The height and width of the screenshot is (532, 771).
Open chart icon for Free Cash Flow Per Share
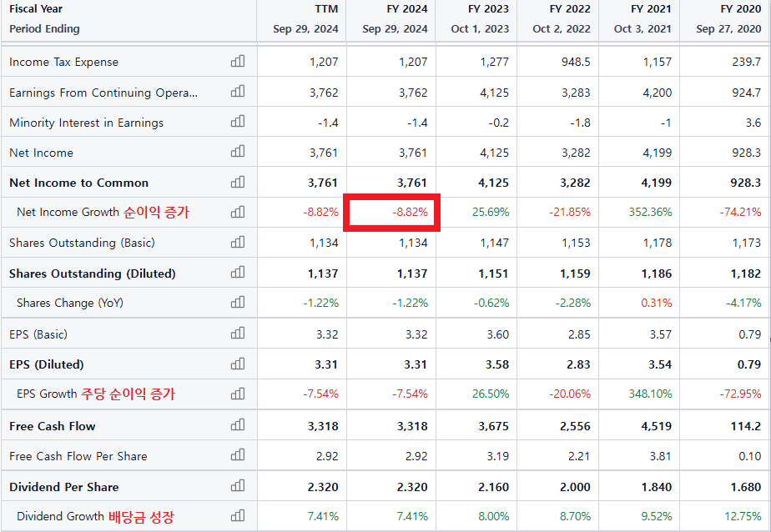coord(238,455)
